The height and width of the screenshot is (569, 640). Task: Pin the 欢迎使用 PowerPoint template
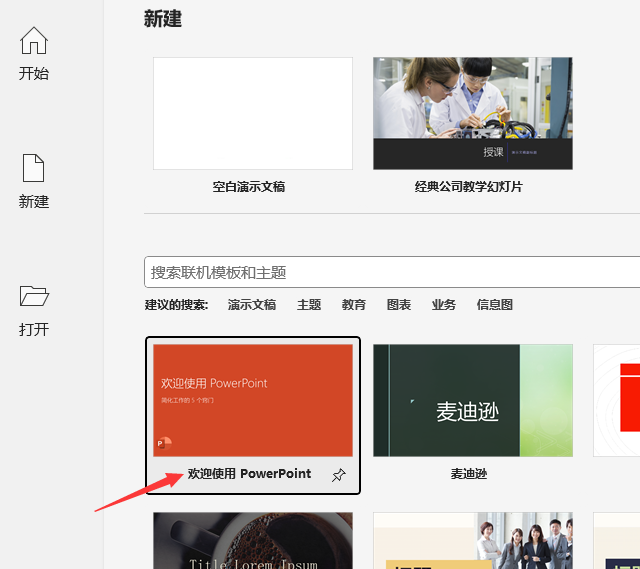(x=338, y=475)
